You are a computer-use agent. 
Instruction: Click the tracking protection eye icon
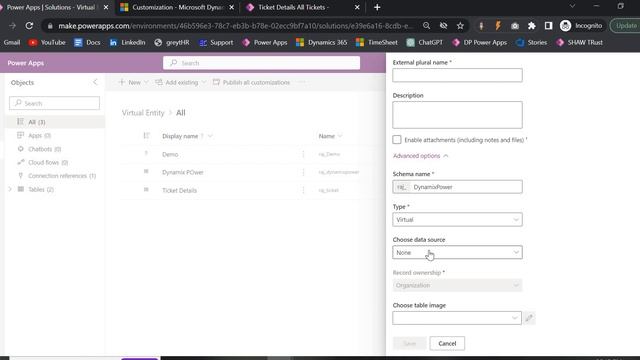[x=444, y=26]
